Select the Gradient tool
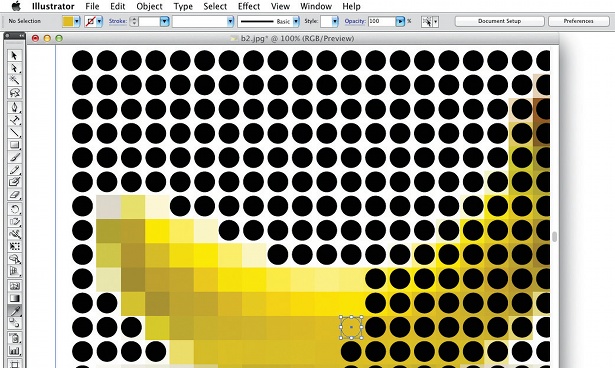 point(15,298)
